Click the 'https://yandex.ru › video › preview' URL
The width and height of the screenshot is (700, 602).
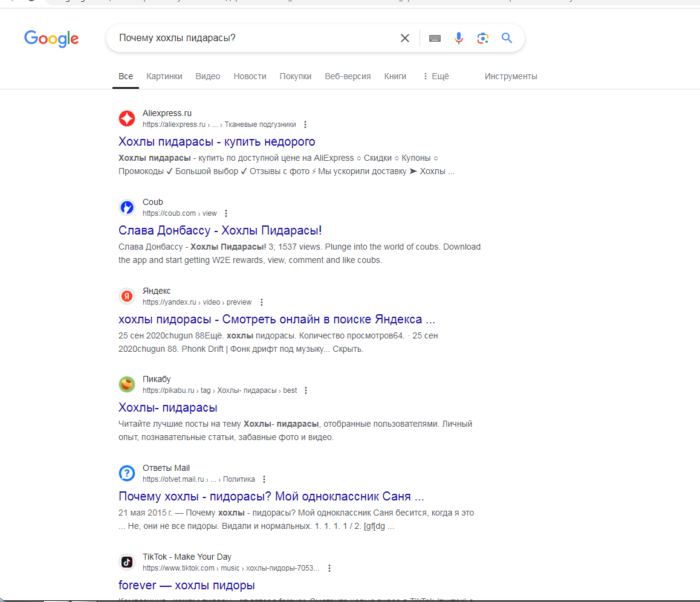197,302
